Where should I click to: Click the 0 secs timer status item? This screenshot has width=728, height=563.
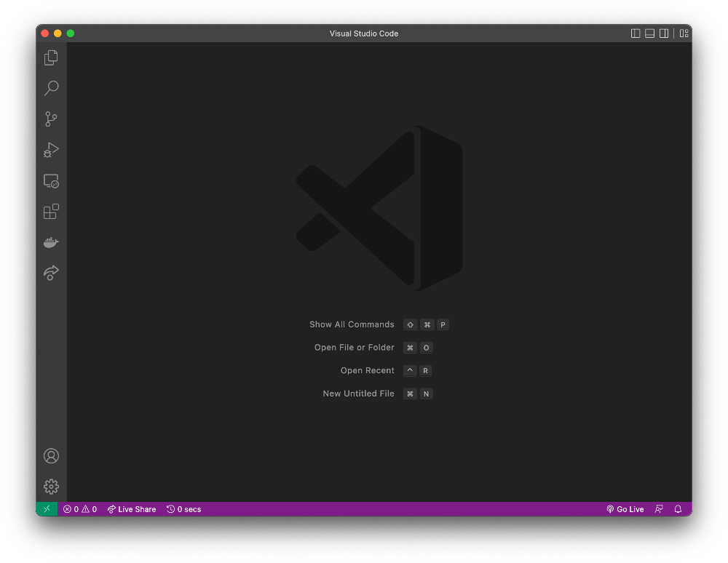[184, 509]
